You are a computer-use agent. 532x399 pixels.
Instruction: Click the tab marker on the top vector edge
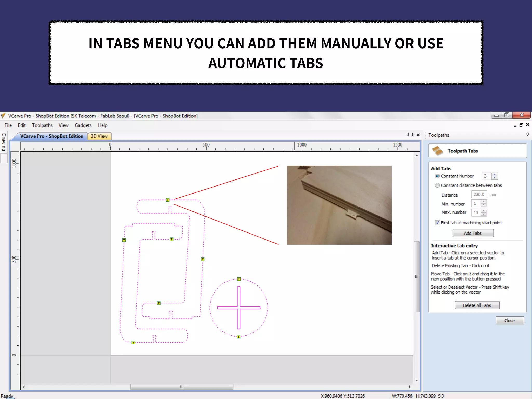(168, 200)
